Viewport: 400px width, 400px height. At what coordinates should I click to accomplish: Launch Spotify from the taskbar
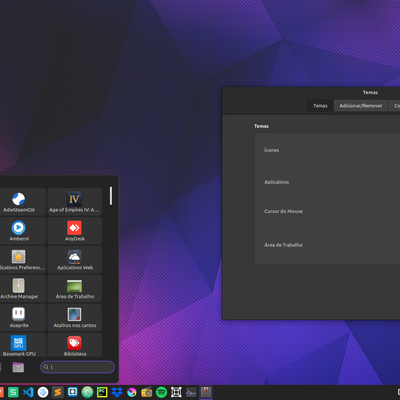tap(161, 392)
